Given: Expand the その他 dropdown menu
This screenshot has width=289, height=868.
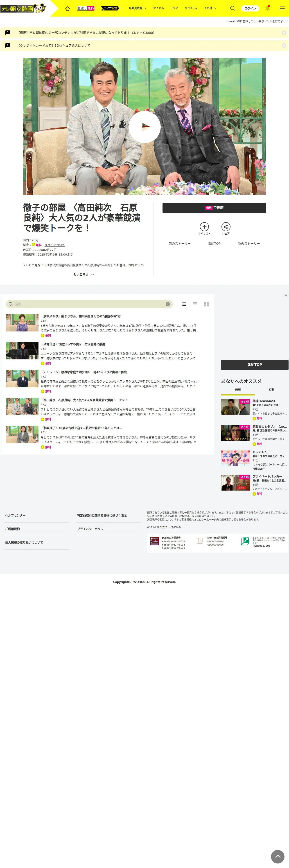Looking at the screenshot, I should click(x=210, y=8).
